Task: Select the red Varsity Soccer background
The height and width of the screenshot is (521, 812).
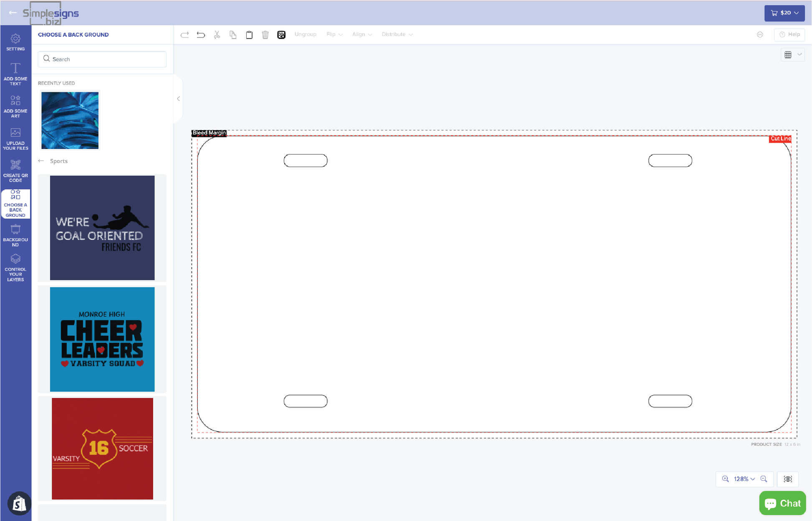Action: click(x=102, y=448)
